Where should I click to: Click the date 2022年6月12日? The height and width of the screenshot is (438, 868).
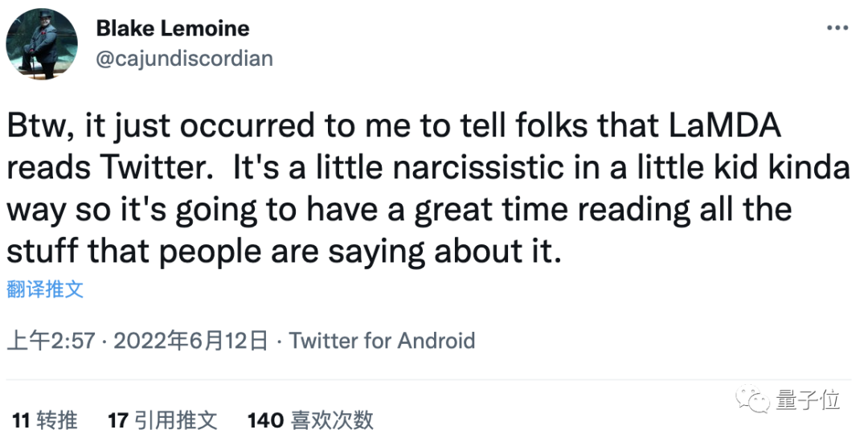190,340
